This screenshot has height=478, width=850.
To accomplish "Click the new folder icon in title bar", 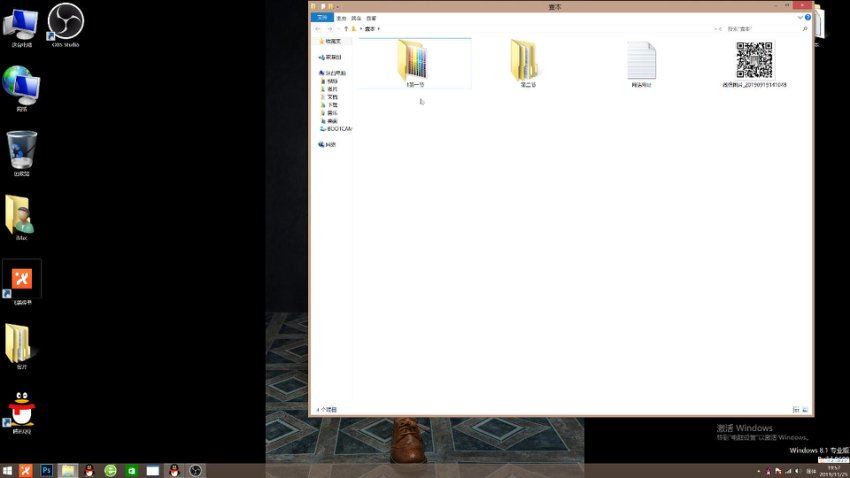I will pyautogui.click(x=330, y=7).
